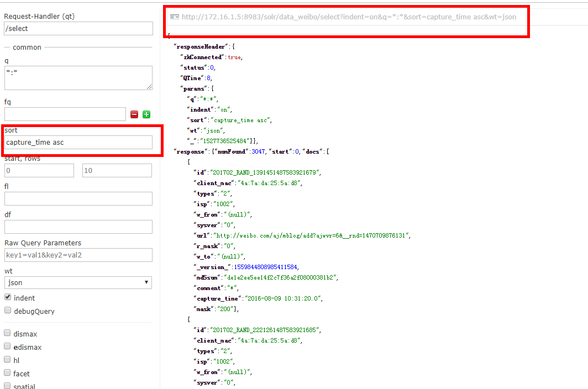Click into the q query textarea
Screen dimensions: 588x389
click(78, 78)
